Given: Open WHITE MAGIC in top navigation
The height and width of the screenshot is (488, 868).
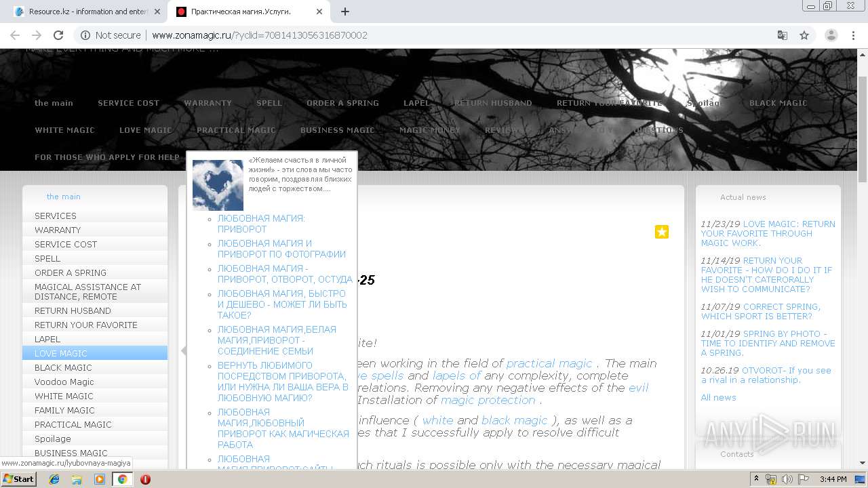Looking at the screenshot, I should [64, 130].
